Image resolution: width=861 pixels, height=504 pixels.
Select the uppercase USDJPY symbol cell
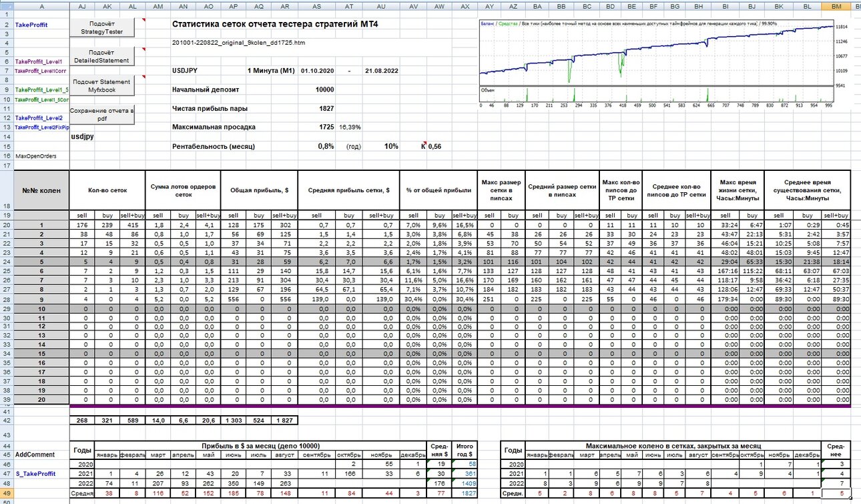tap(184, 70)
